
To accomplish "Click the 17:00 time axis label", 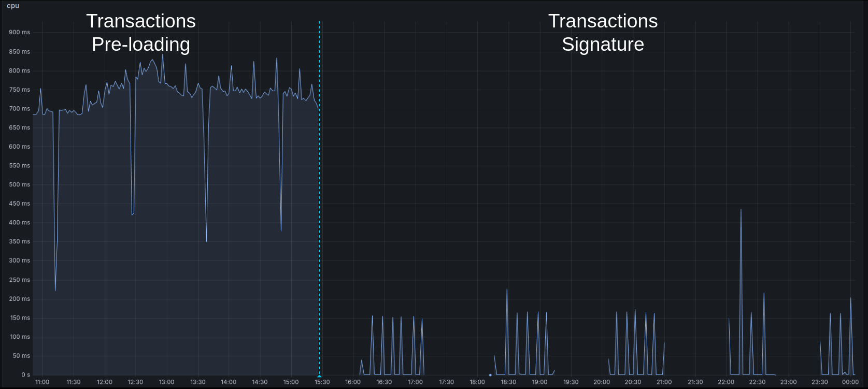I will point(415,382).
